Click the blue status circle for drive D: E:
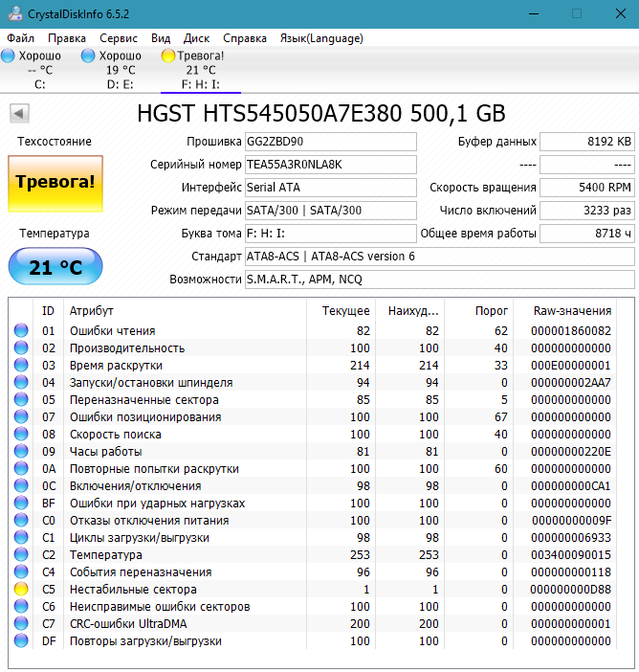The width and height of the screenshot is (639, 672). [88, 56]
